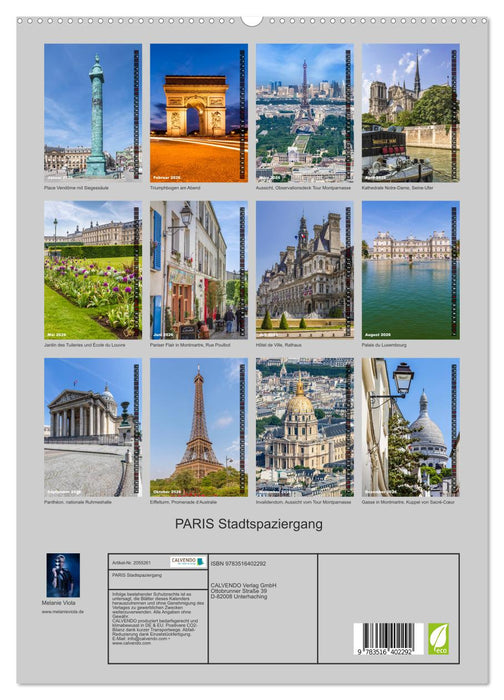
Task: Click the Place Vendôme column thumbnail
Action: tap(93, 112)
